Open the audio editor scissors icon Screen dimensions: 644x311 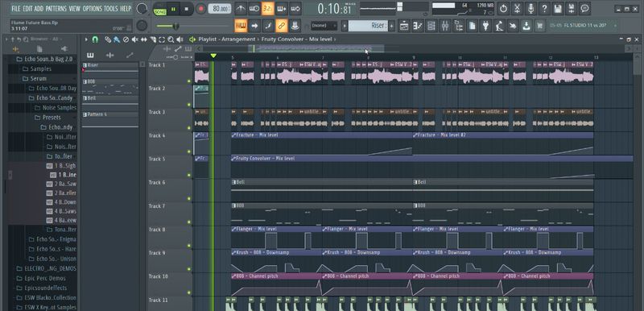click(x=517, y=8)
